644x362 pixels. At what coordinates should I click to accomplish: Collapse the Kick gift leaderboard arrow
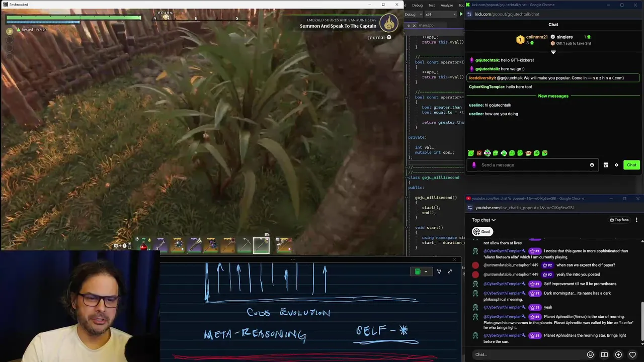pos(553,51)
